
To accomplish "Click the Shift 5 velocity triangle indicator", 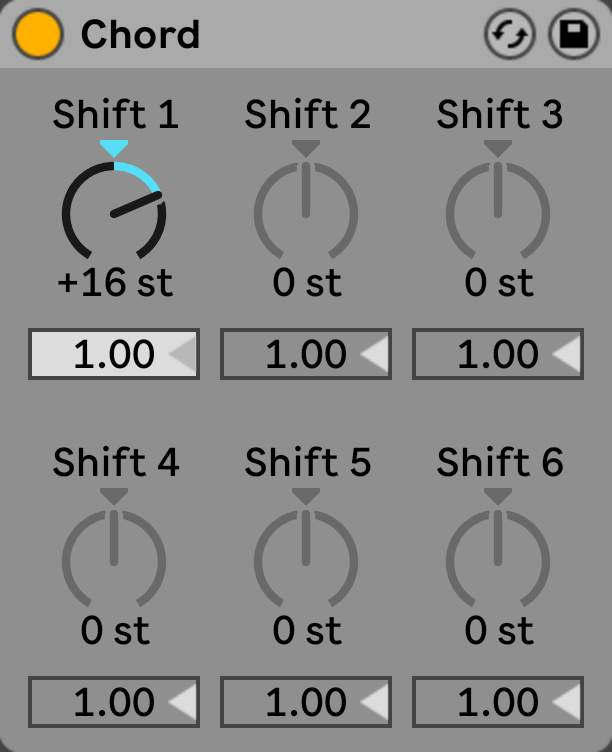I will (x=375, y=702).
